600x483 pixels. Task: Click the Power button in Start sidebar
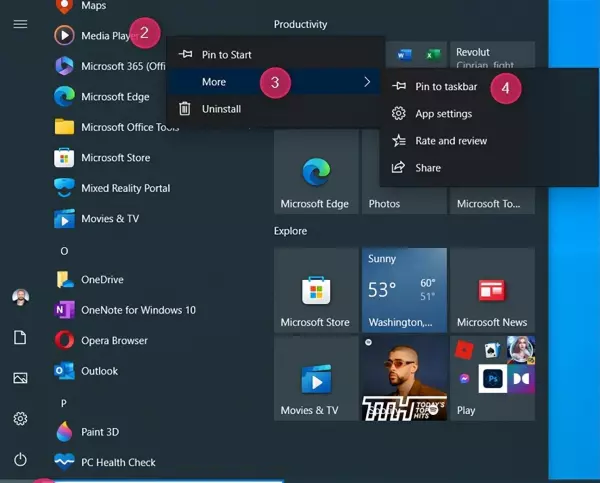(20, 460)
